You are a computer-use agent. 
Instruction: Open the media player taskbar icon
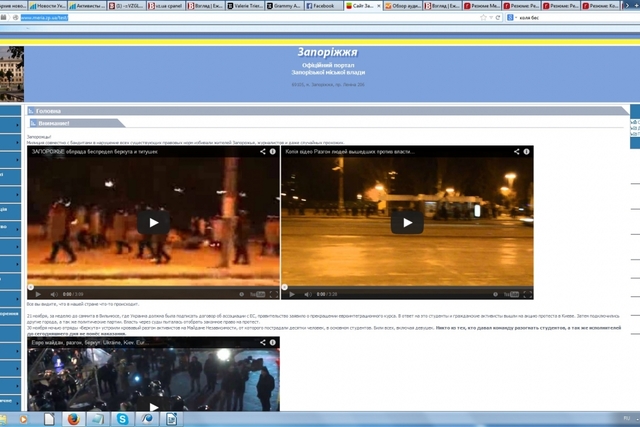pos(23,419)
